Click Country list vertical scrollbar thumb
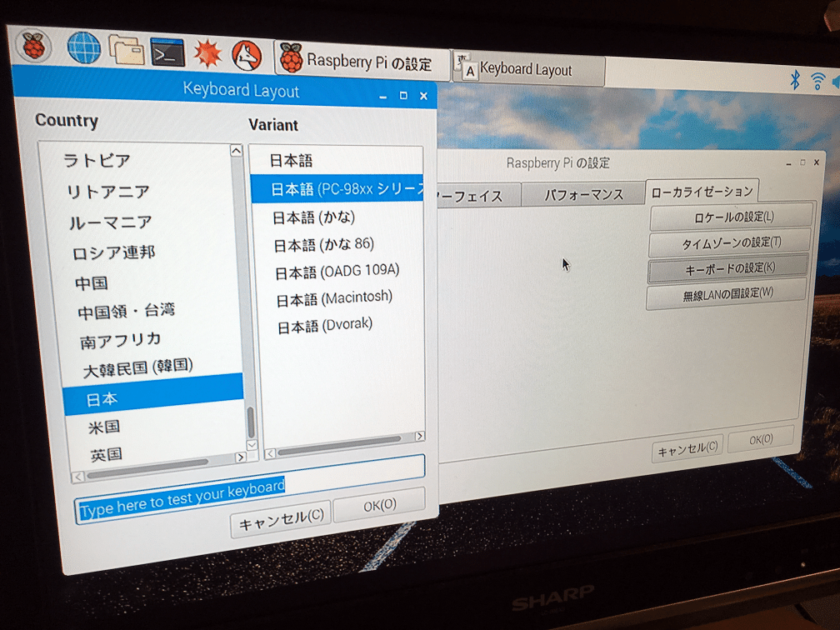Screen dimensions: 840x630 coord(250,422)
